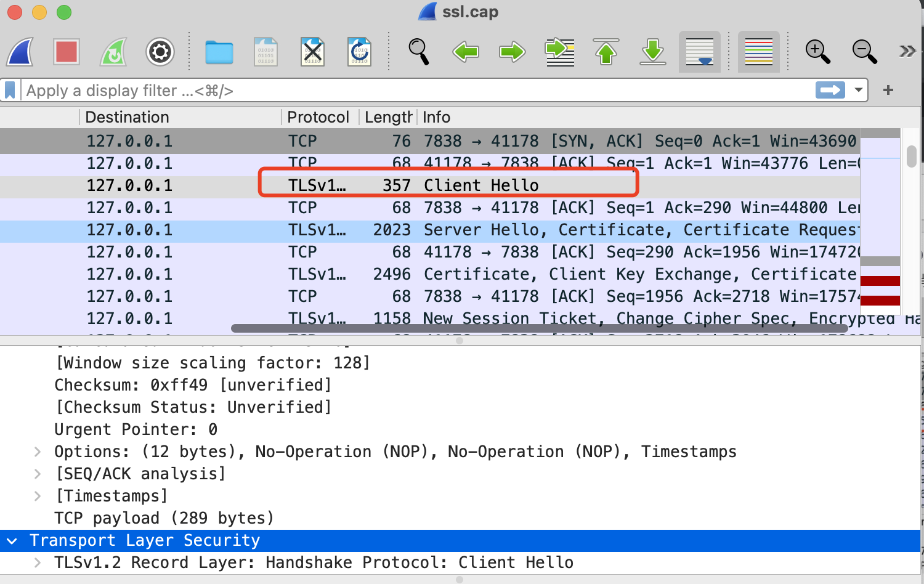Screen dimensions: 924x584
Task: Go forward in packet history arrow
Action: (x=513, y=52)
